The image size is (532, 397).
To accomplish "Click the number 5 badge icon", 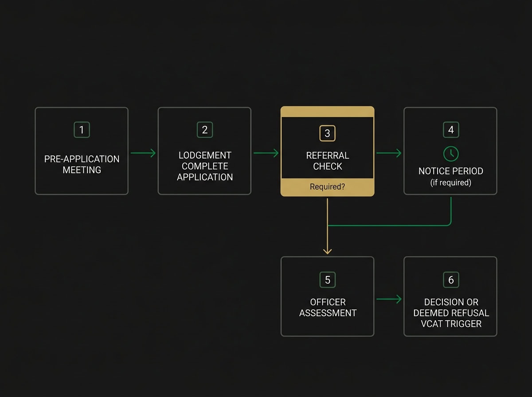I will click(x=327, y=280).
